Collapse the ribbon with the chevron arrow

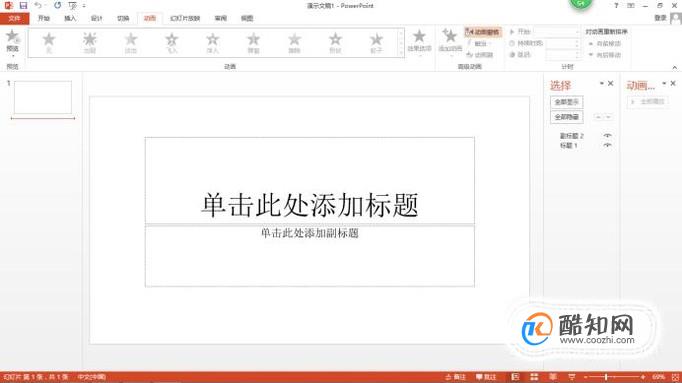[675, 67]
